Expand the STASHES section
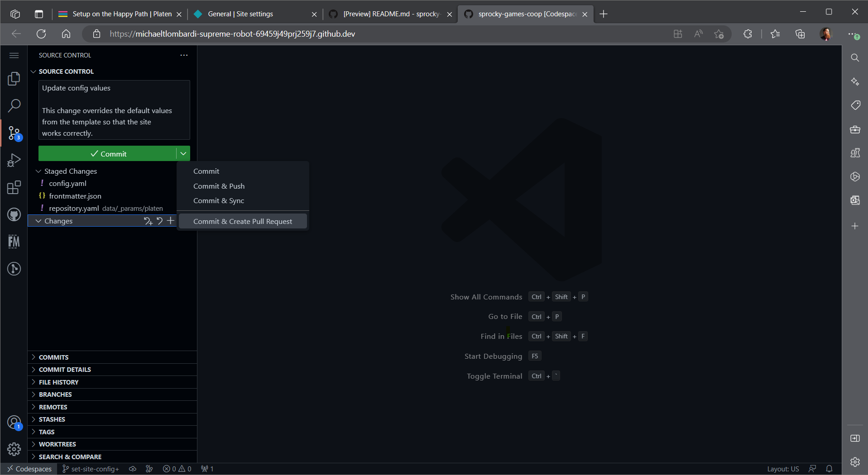This screenshot has height=475, width=868. click(x=52, y=419)
